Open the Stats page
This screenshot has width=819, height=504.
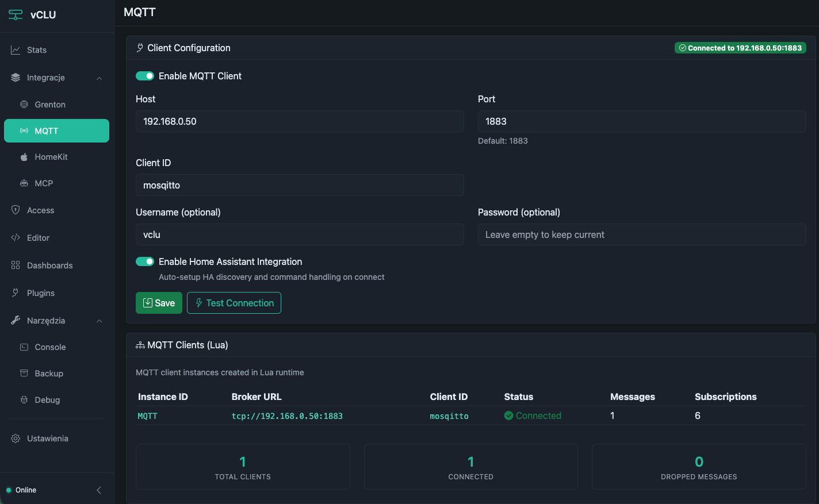(57, 50)
